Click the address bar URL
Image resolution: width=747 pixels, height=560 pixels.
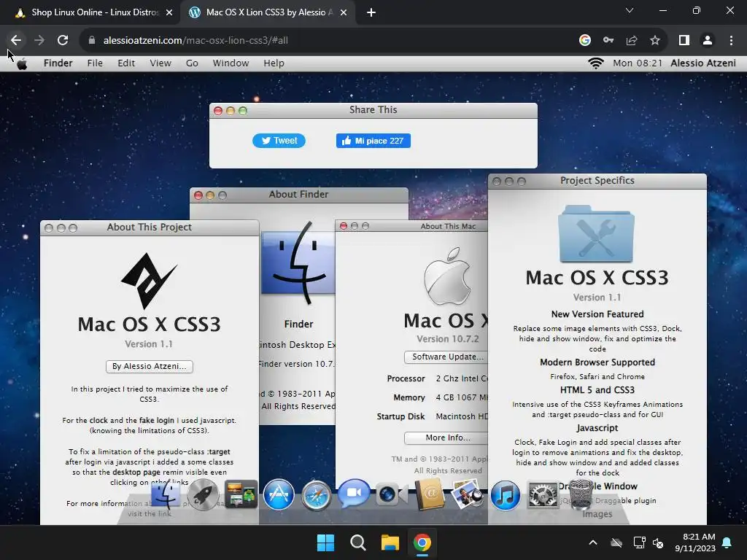pos(196,41)
